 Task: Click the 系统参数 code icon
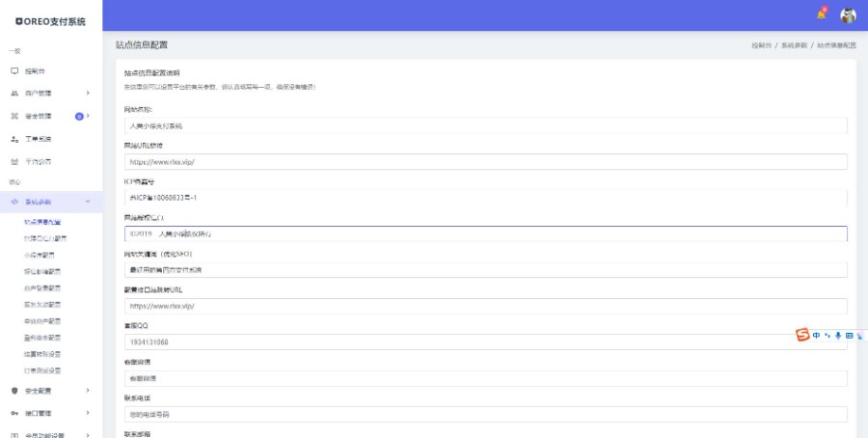click(14, 202)
